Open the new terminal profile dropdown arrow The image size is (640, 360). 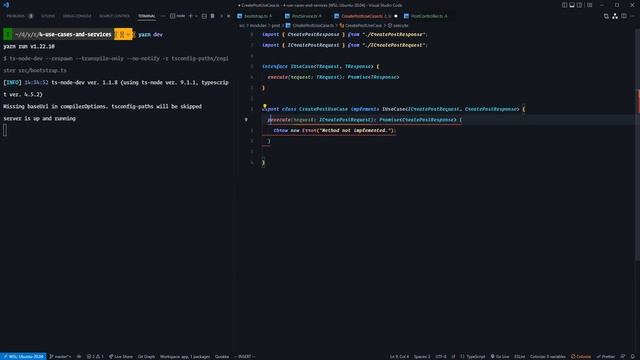click(x=196, y=16)
